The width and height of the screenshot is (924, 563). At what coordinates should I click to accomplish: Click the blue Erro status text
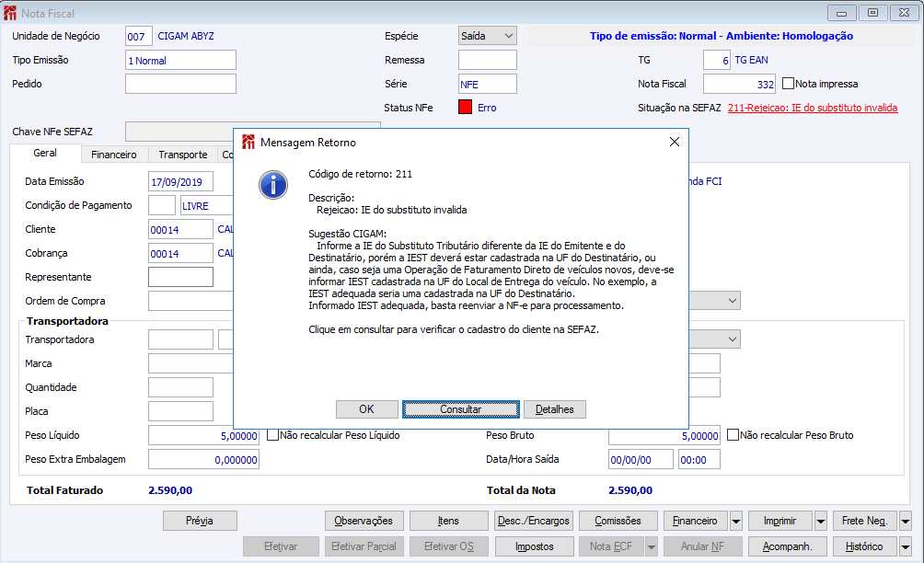click(x=487, y=108)
